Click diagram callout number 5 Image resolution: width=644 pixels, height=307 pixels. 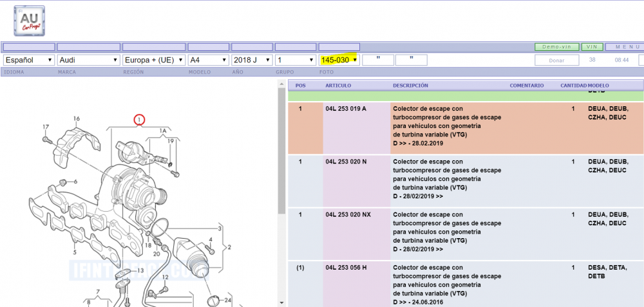click(x=75, y=252)
